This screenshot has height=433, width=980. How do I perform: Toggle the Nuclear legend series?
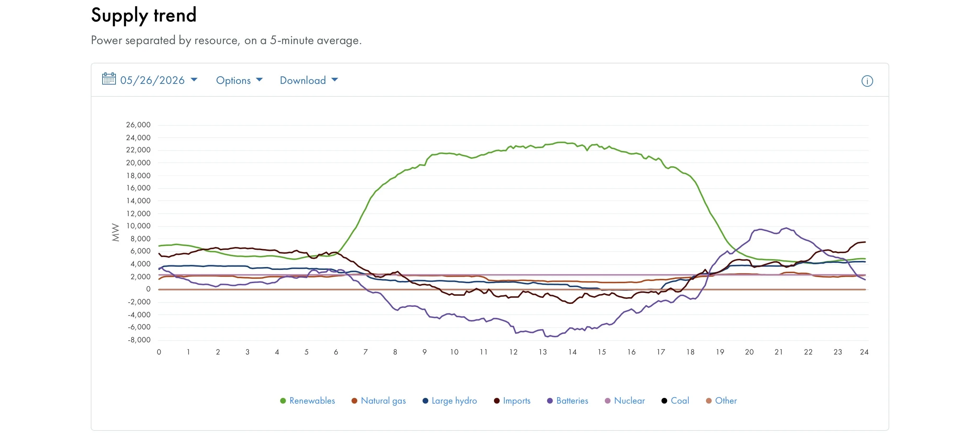pyautogui.click(x=625, y=401)
